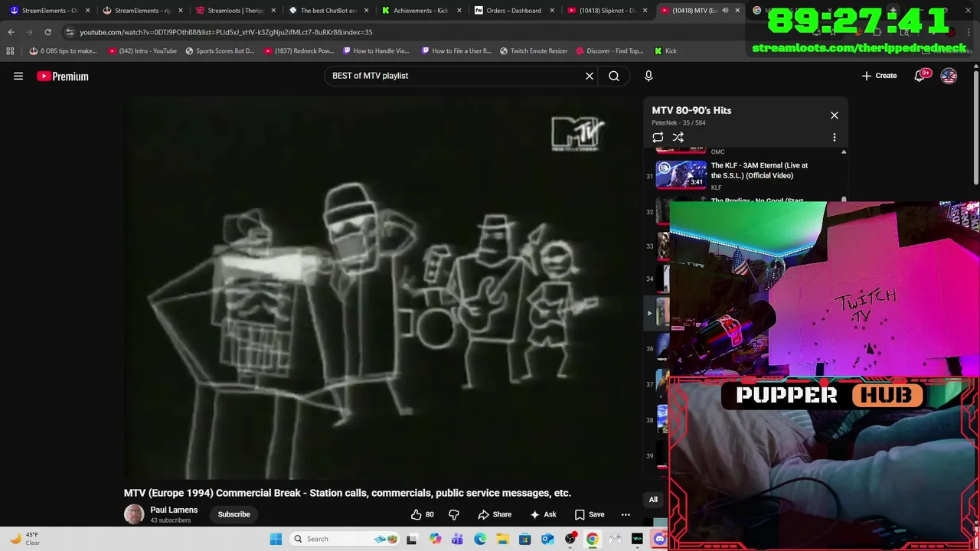Open weather widget showing 45°F Clear
The image size is (980, 551).
24,539
